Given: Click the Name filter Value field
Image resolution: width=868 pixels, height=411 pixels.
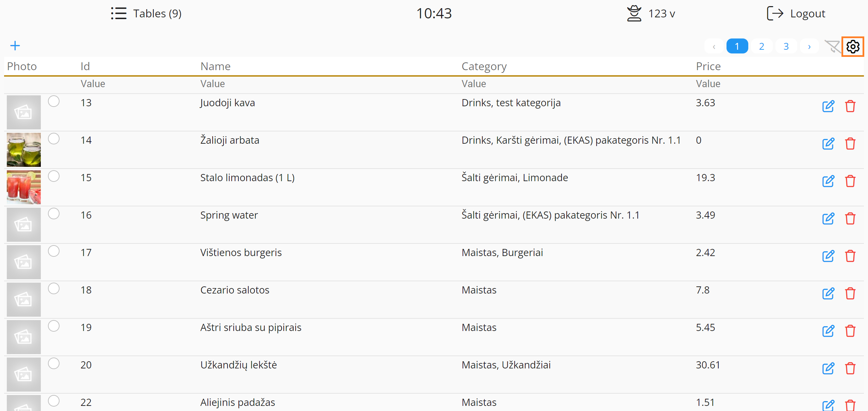Looking at the screenshot, I should [x=213, y=84].
